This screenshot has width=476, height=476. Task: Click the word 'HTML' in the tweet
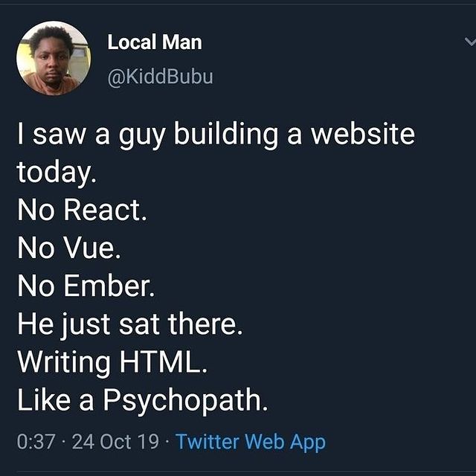[160, 361]
